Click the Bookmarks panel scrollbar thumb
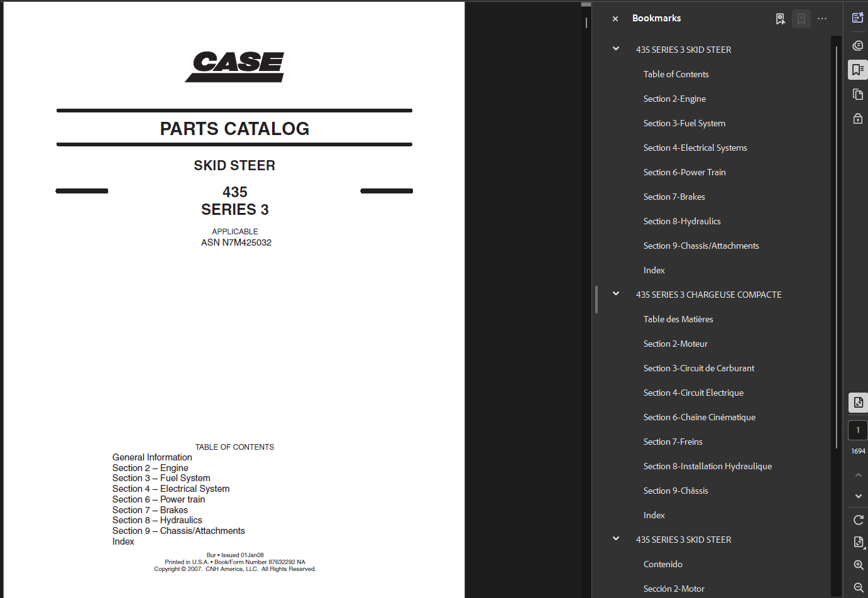868x598 pixels. [836, 246]
